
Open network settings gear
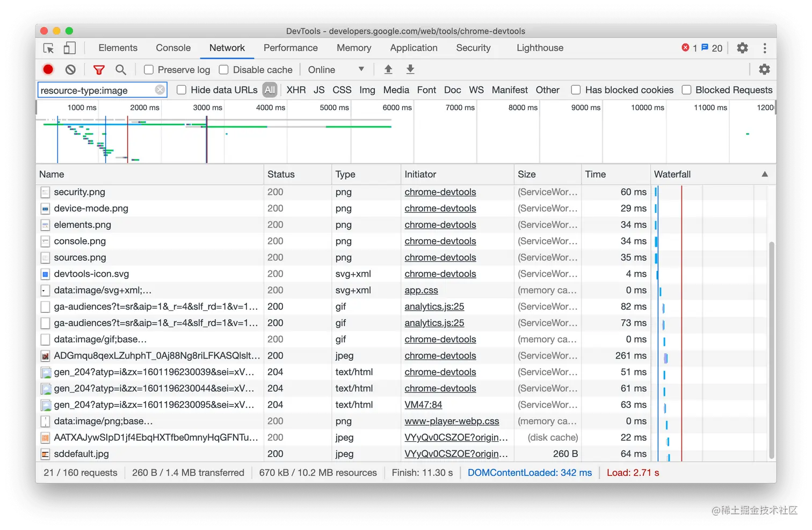tap(764, 69)
